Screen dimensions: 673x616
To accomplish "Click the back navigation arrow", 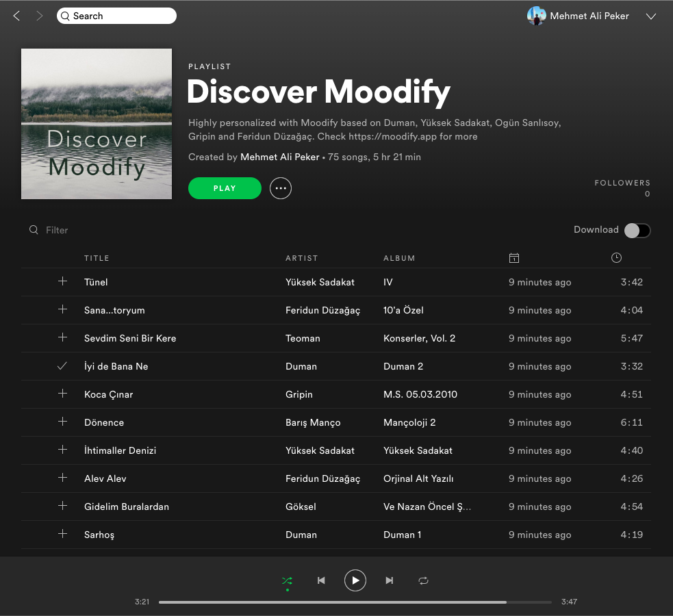I will click(x=16, y=16).
